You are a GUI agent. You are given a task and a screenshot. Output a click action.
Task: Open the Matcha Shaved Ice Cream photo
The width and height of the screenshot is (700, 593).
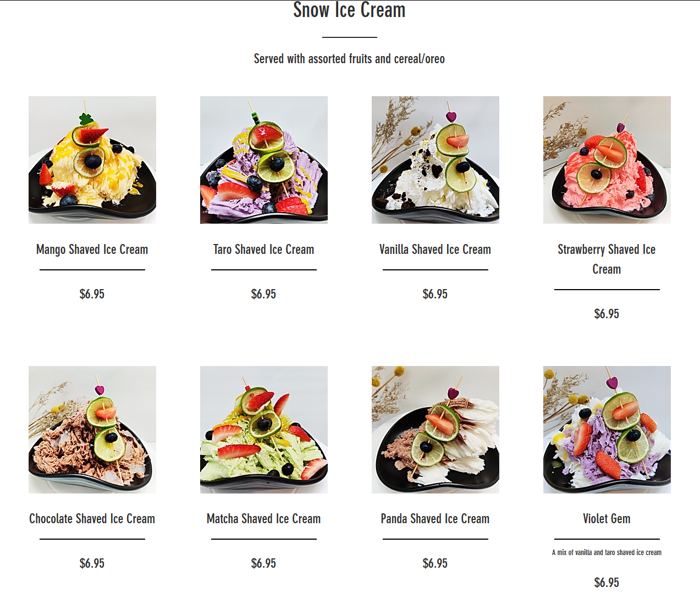point(264,430)
